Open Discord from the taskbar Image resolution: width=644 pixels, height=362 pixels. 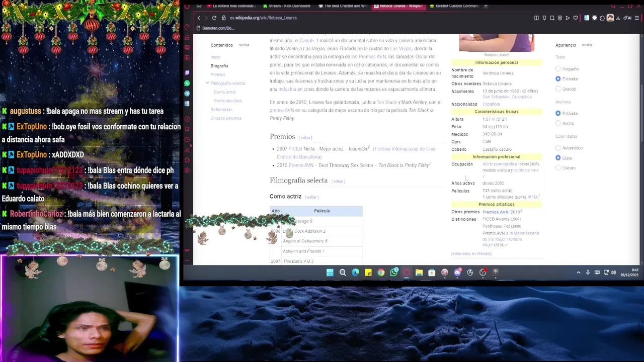coord(457,273)
